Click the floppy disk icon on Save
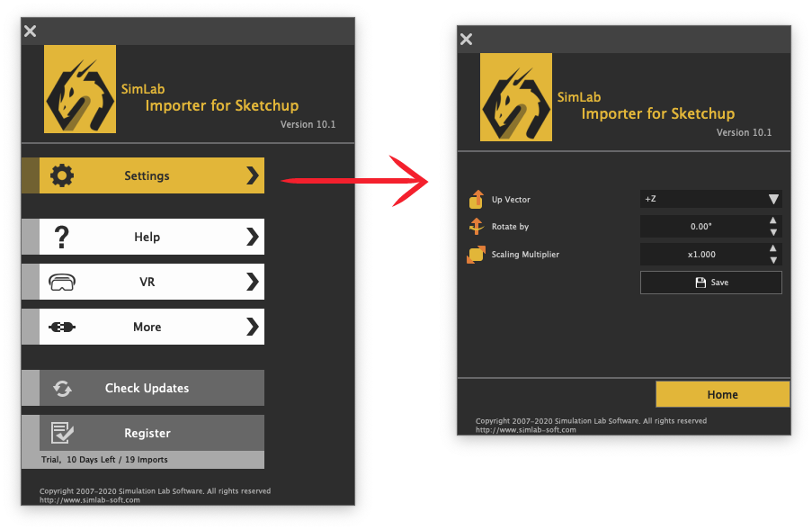 click(x=700, y=283)
